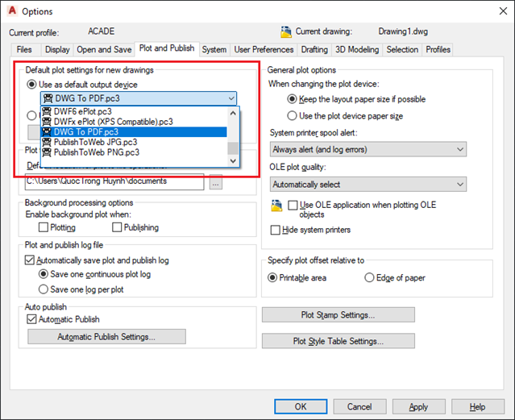Enable background plot when Plotting
The image size is (515, 420).
click(x=45, y=228)
